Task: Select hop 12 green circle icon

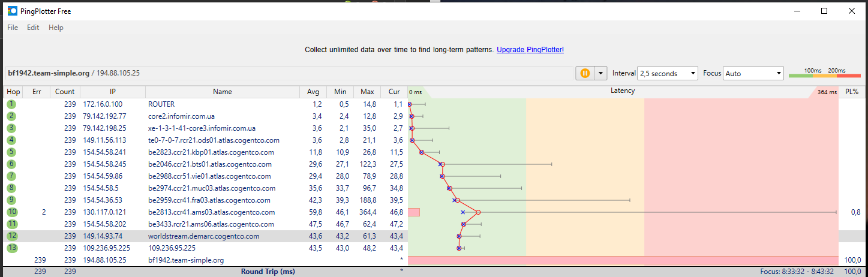Action: tap(12, 236)
